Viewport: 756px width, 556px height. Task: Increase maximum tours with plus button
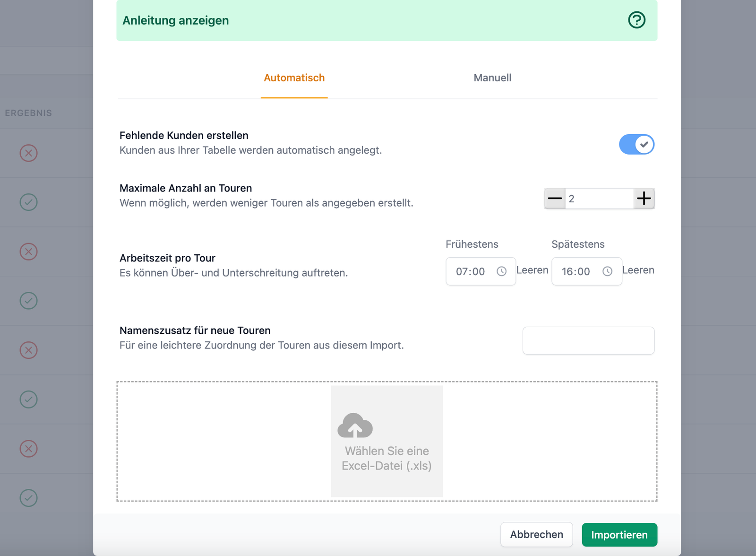click(644, 199)
